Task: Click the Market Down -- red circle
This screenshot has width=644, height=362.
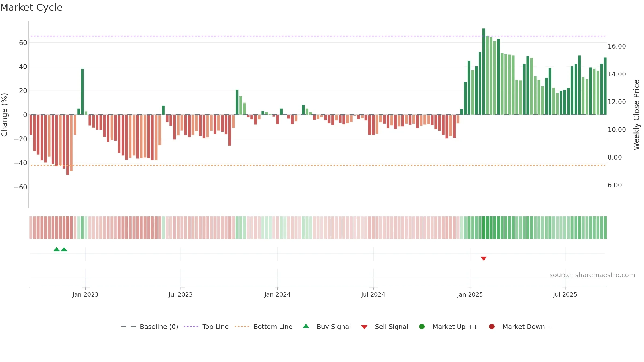Action: [x=492, y=327]
